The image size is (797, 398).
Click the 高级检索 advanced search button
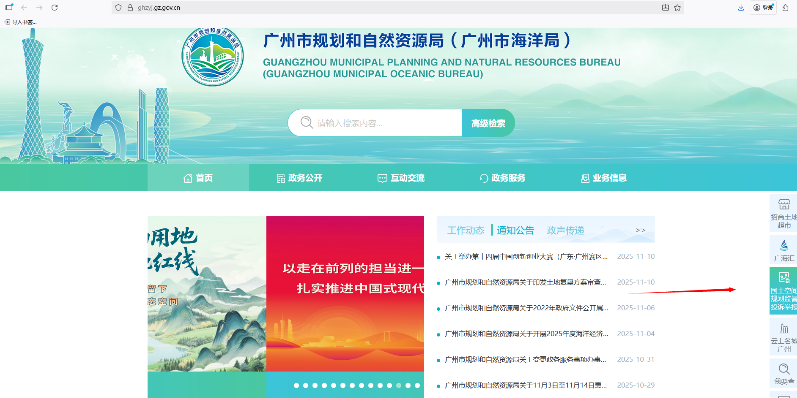point(488,123)
